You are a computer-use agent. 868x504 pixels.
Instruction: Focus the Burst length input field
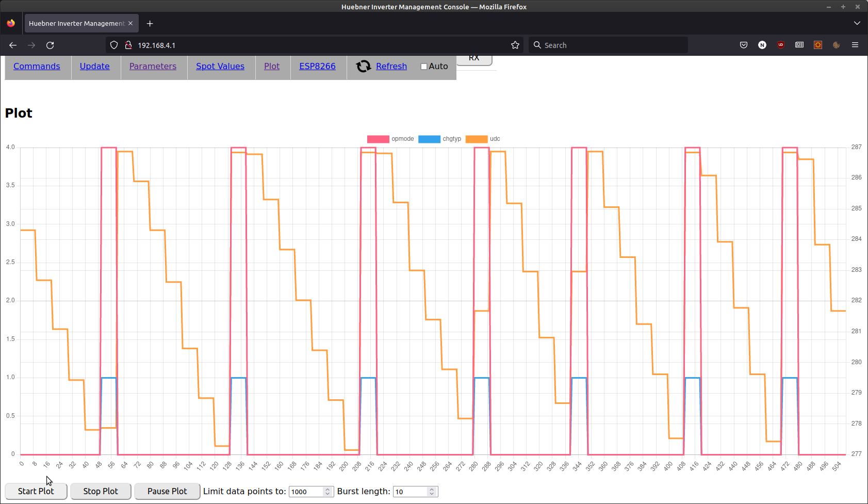coord(411,492)
